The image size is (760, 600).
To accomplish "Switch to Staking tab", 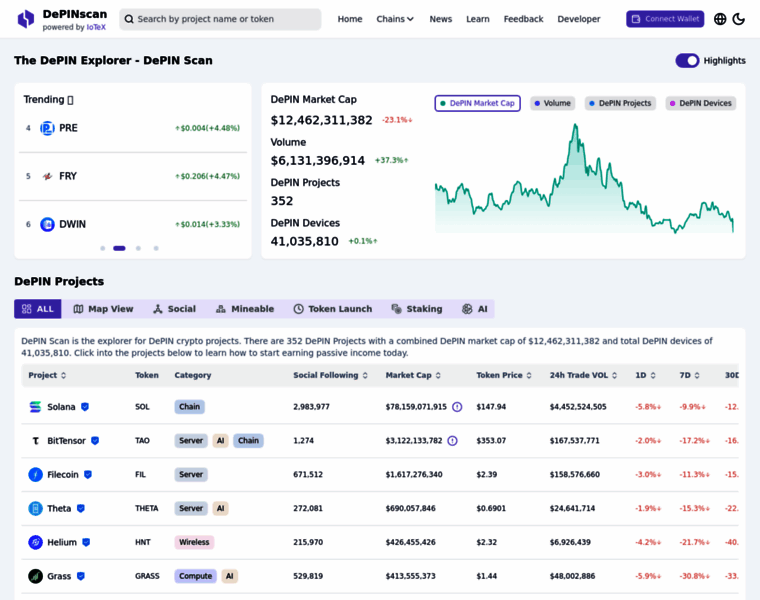I will [x=417, y=309].
